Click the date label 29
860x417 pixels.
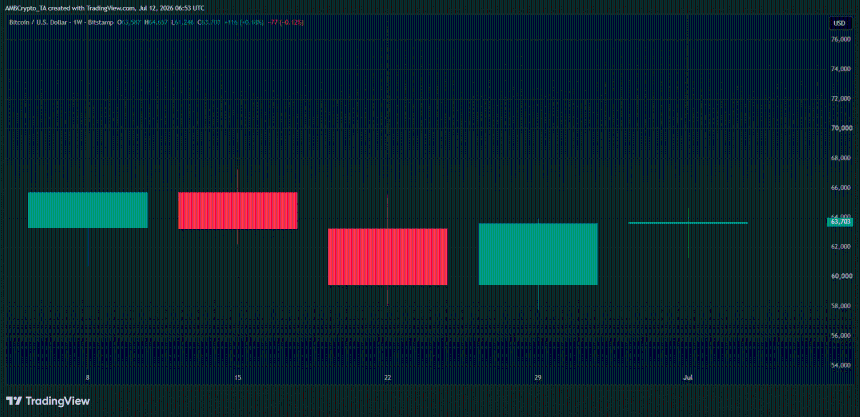pos(538,377)
